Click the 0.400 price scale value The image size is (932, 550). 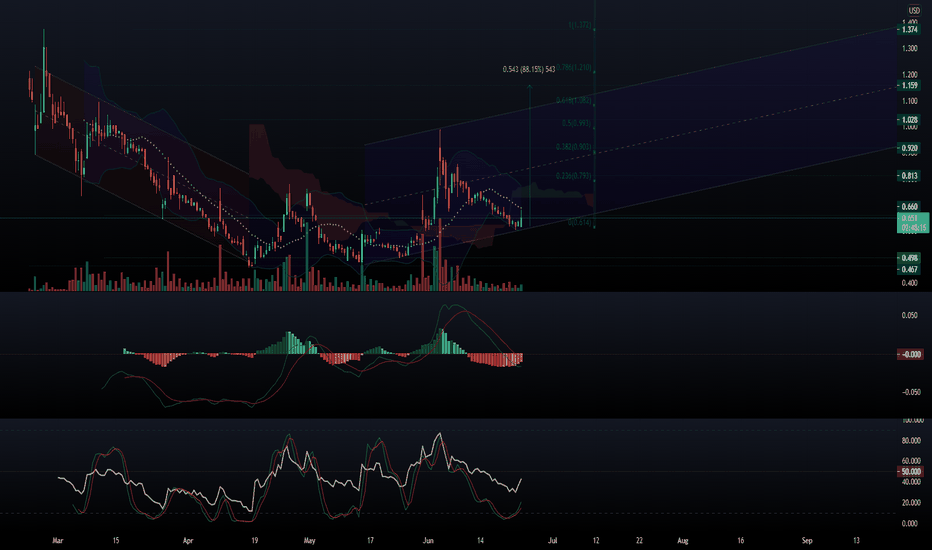(909, 283)
